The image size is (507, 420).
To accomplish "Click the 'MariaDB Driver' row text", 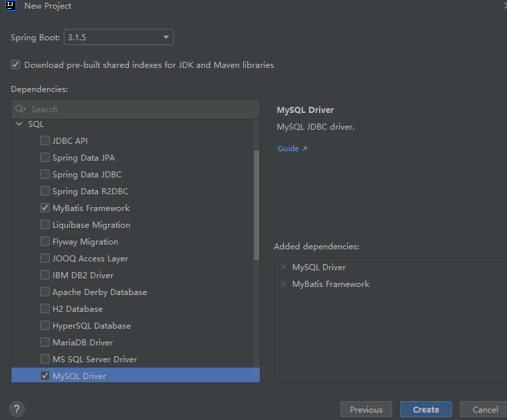I will point(83,342).
